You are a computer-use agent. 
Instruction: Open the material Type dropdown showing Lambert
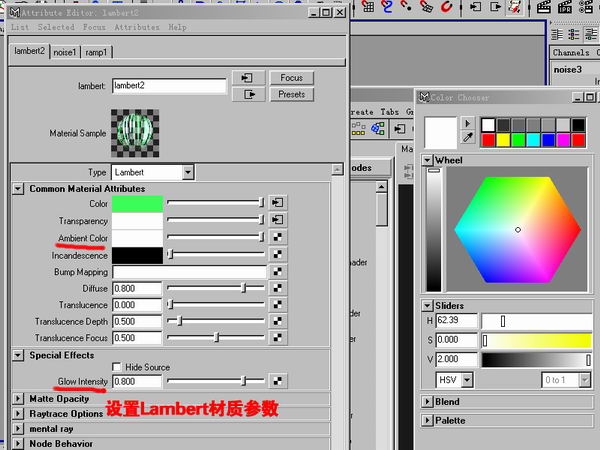[188, 172]
